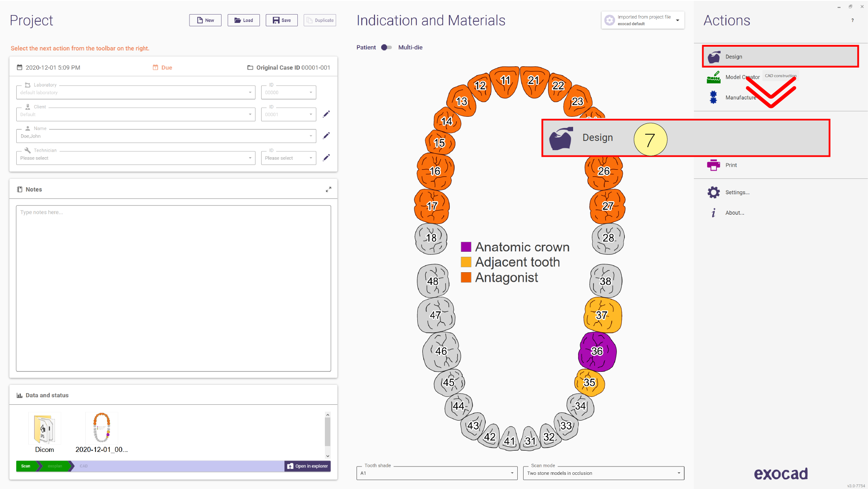The width and height of the screenshot is (868, 489).
Task: Select tooth 13 in the dental chart
Action: [x=461, y=101]
